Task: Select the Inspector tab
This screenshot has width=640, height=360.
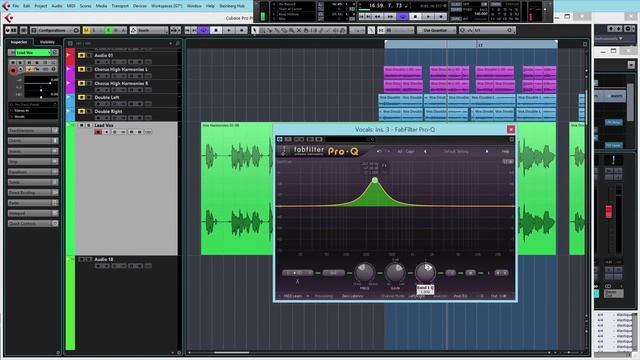Action: click(x=19, y=42)
